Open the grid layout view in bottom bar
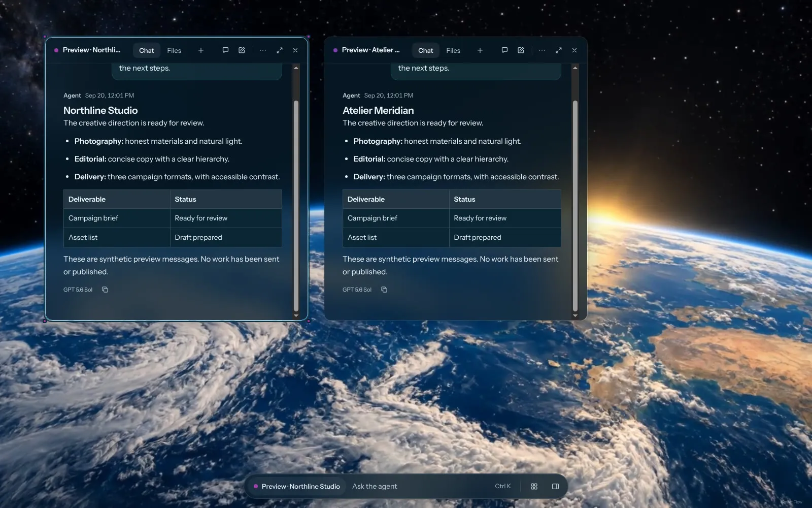 pyautogui.click(x=534, y=486)
